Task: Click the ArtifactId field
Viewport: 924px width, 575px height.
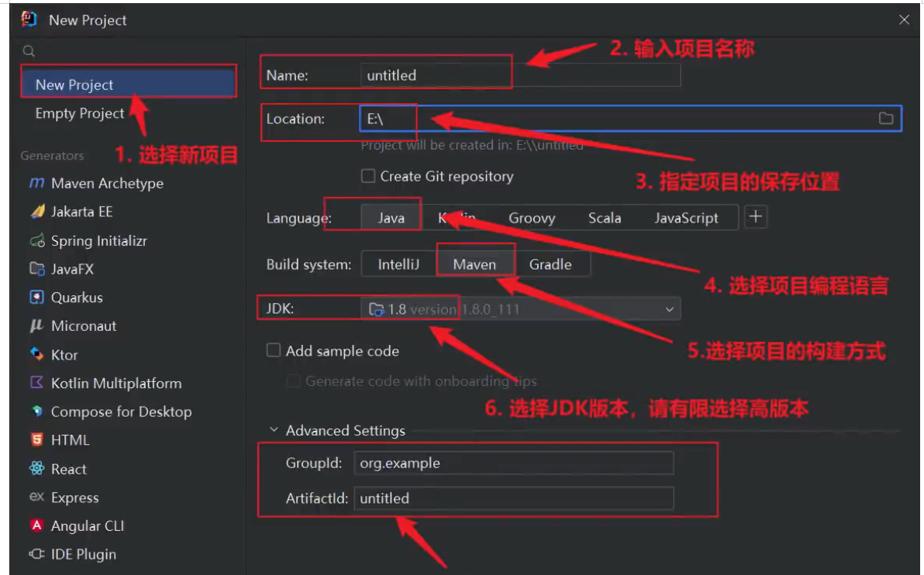Action: (513, 498)
